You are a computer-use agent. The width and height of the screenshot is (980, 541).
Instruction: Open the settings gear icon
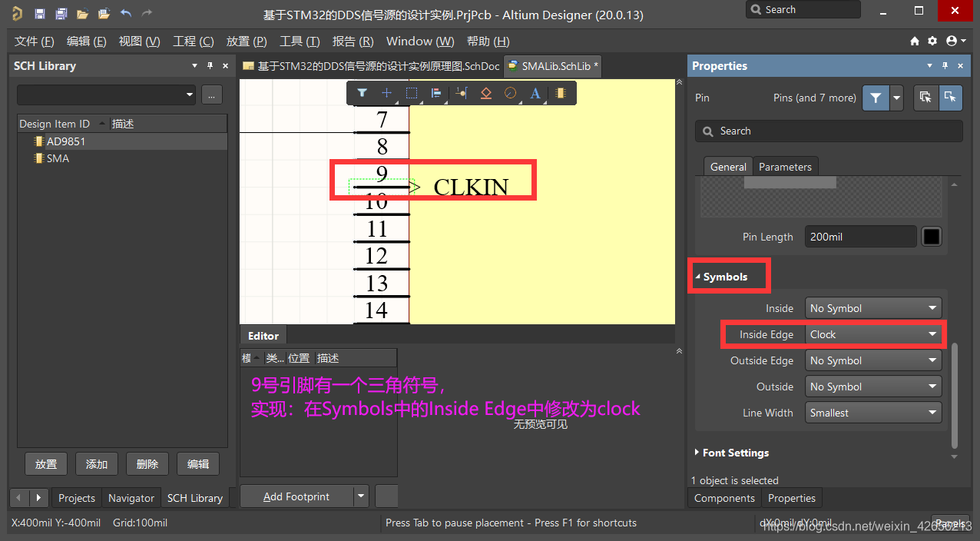pos(932,41)
